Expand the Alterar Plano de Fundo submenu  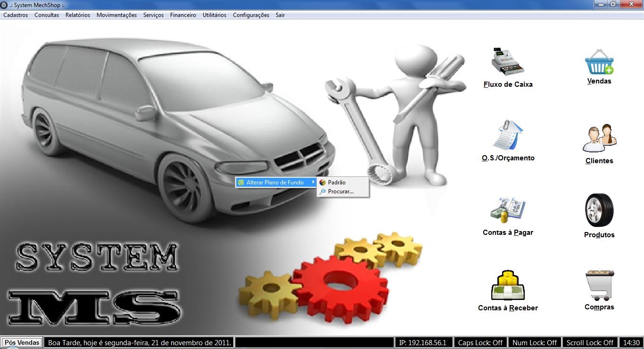tap(275, 183)
